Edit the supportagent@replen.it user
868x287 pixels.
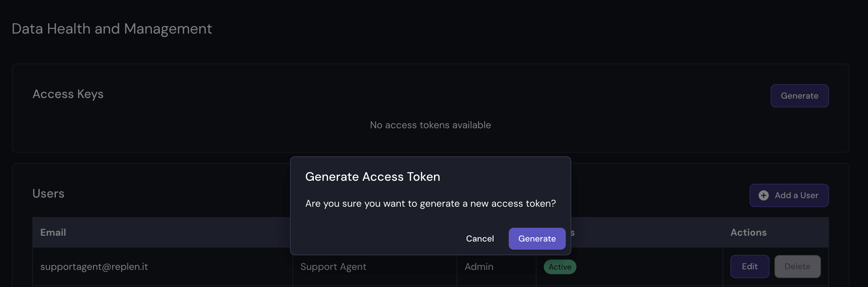(x=749, y=267)
